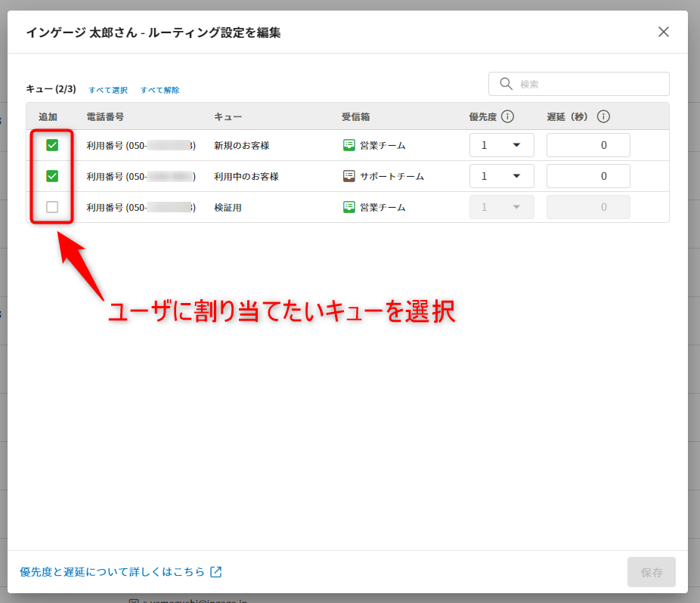Click すべて選択 to select all queues
The image size is (700, 603).
[108, 90]
